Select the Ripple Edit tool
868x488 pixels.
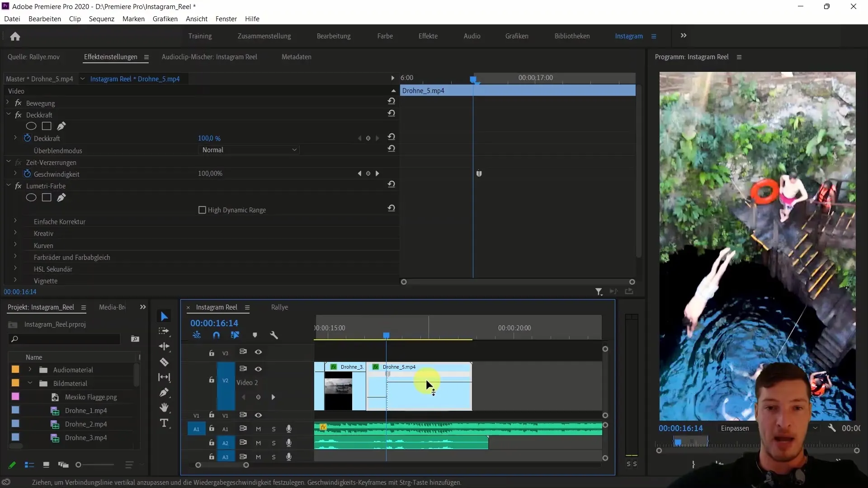(x=164, y=347)
